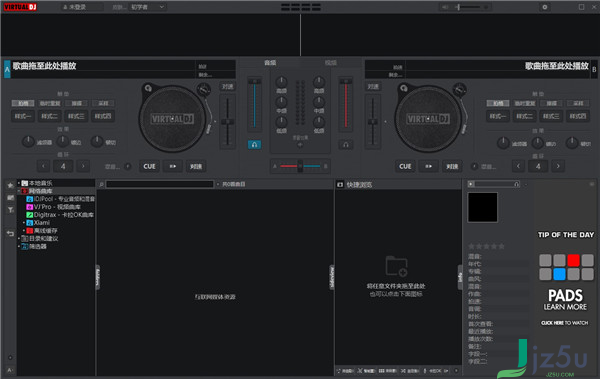The width and height of the screenshot is (600, 379).
Task: Toggle deck B loop value 4 button
Action: [x=538, y=166]
